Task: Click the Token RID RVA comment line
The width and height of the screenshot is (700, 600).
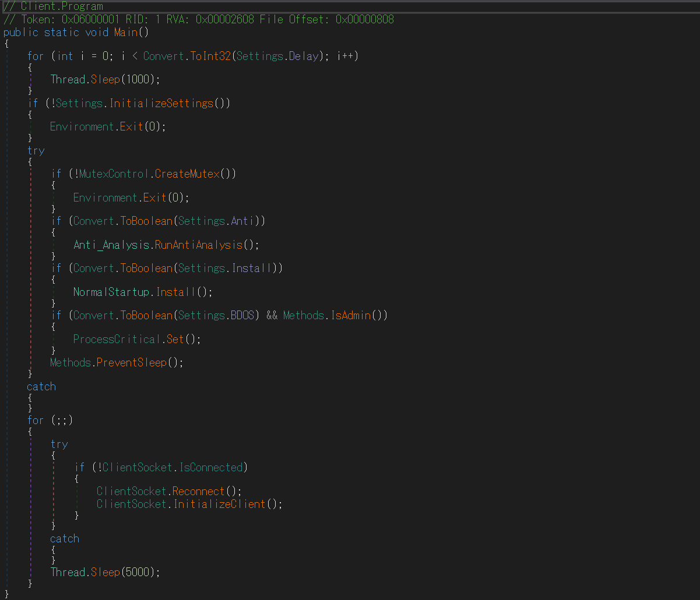Action: 198,19
